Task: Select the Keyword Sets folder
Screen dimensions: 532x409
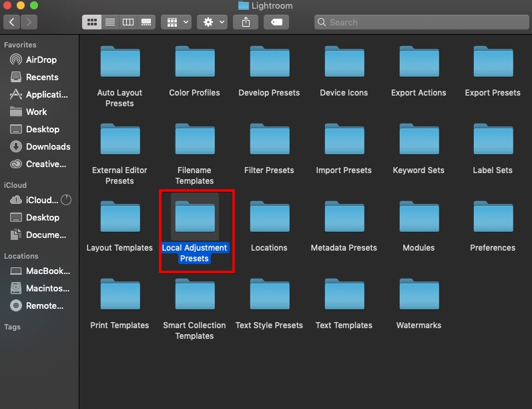Action: click(x=419, y=139)
